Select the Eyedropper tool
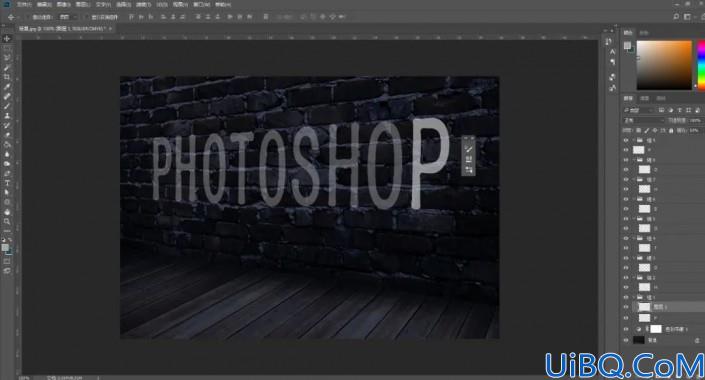The height and width of the screenshot is (380, 705). [x=7, y=87]
